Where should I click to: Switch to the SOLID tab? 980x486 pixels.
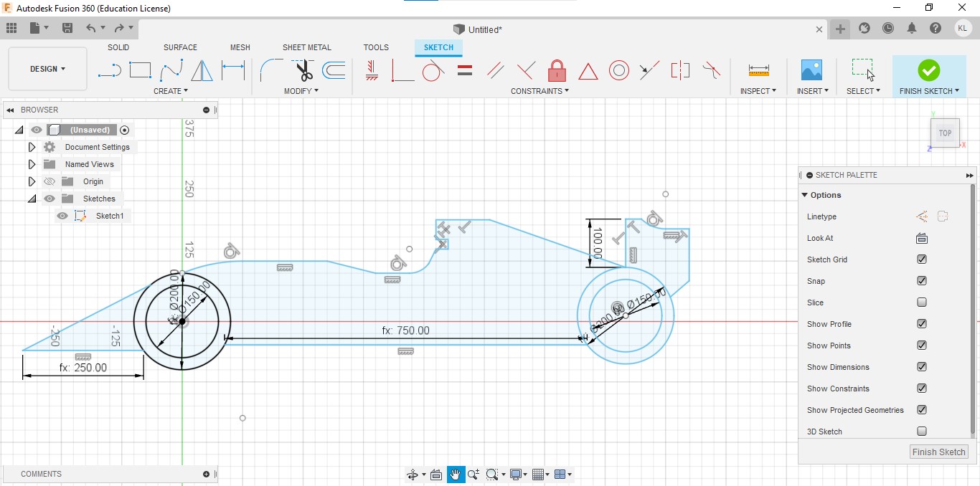(118, 47)
